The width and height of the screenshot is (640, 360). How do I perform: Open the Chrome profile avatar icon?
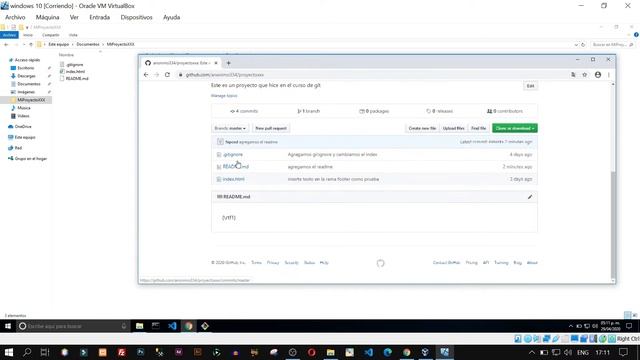[x=598, y=75]
